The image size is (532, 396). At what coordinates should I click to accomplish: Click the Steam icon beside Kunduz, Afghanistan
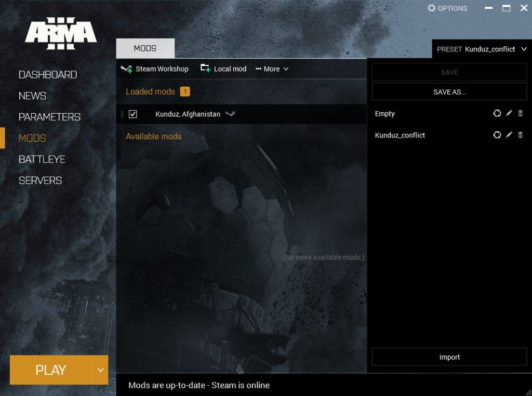(x=231, y=114)
